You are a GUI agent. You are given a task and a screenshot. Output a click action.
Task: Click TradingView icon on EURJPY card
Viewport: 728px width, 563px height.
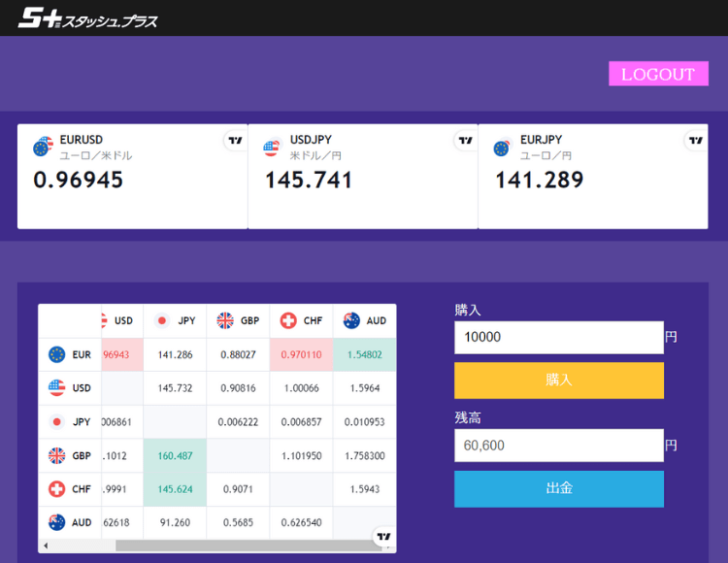[x=695, y=141]
